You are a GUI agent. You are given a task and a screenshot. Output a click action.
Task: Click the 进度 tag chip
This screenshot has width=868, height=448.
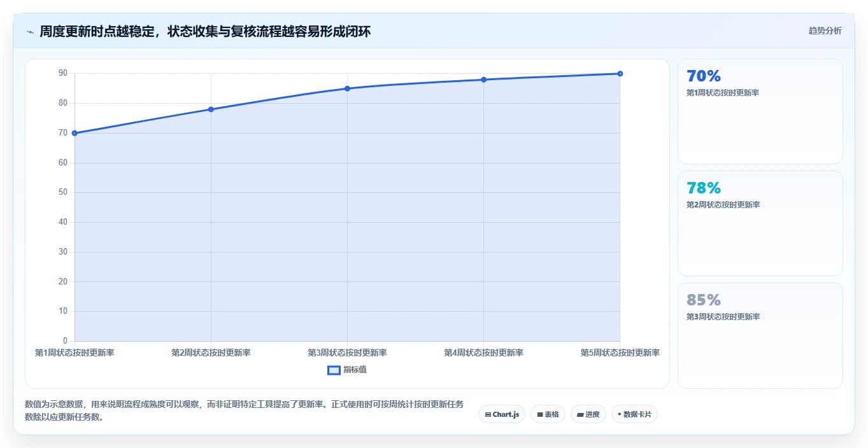click(x=588, y=414)
